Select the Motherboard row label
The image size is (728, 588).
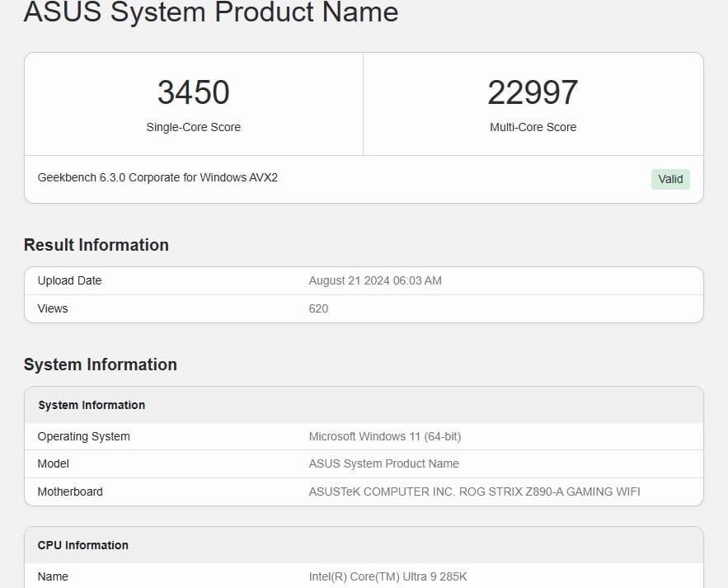(70, 492)
